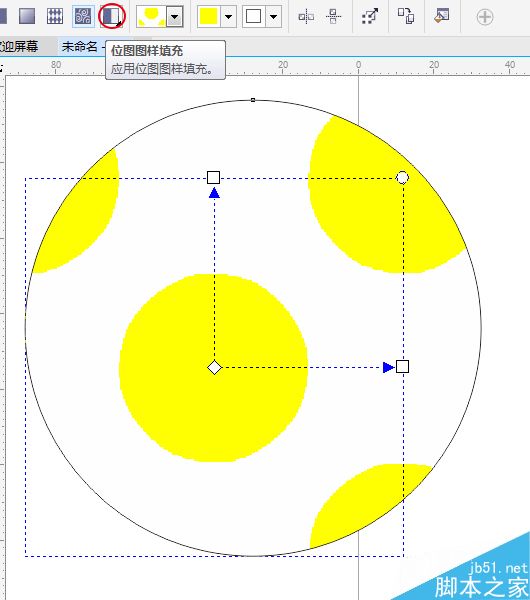Select the Fountain fill gradient icon

click(27, 16)
